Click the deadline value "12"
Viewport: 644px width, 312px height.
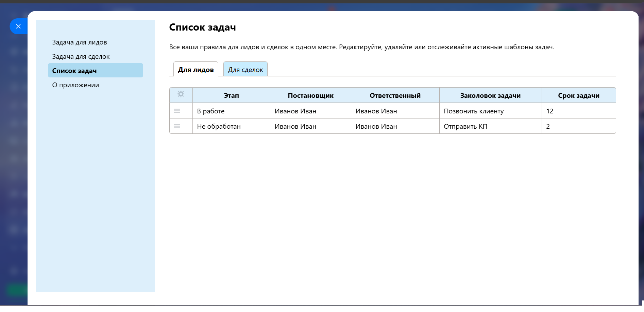(550, 111)
